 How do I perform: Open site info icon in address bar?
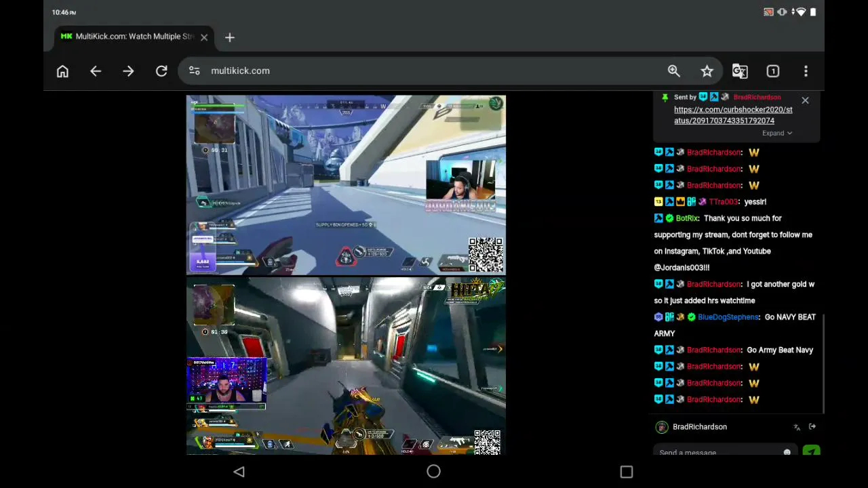[x=195, y=70]
